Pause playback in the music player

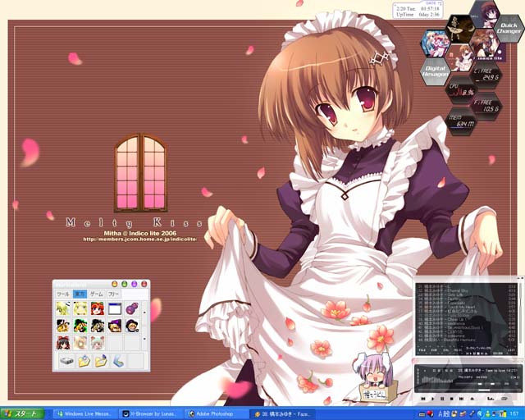coord(442,399)
